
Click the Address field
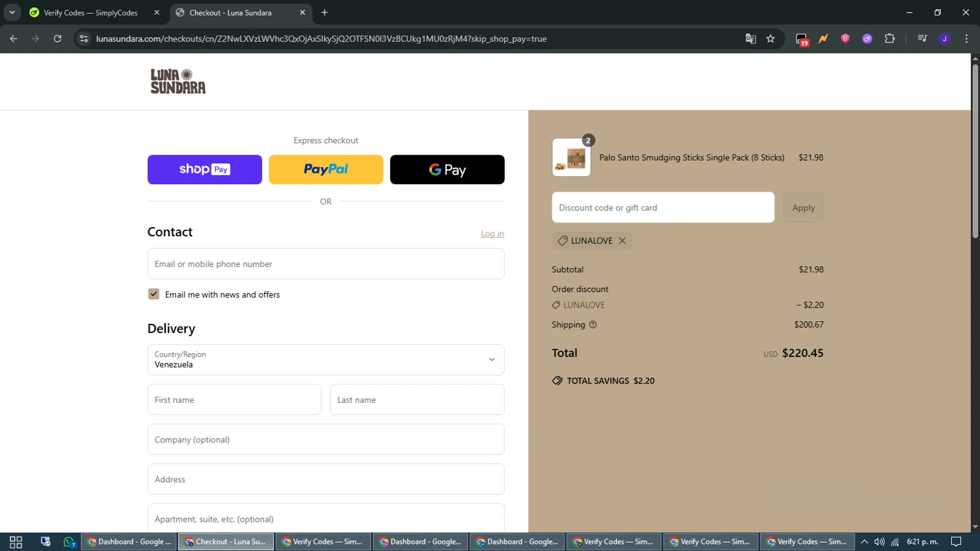(x=326, y=479)
